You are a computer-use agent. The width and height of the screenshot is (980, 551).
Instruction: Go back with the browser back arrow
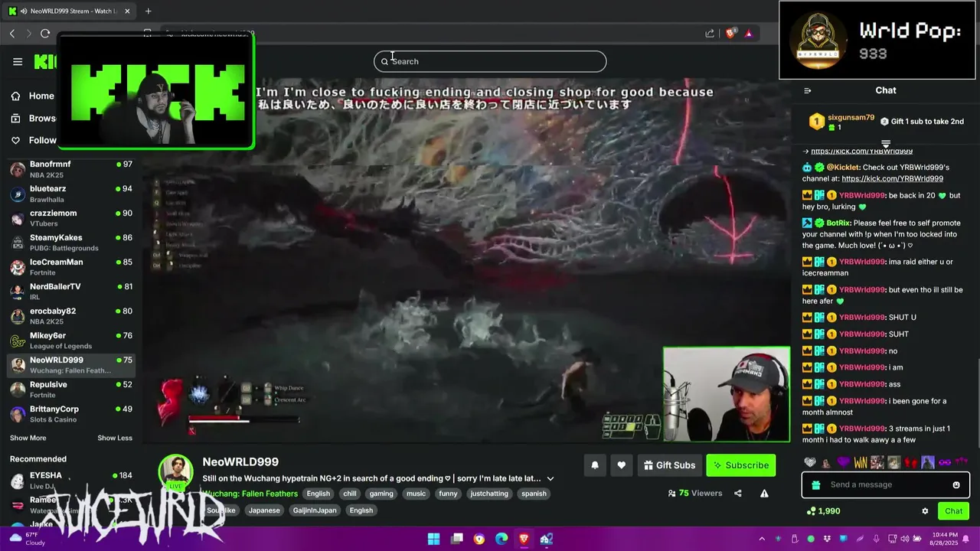tap(12, 33)
